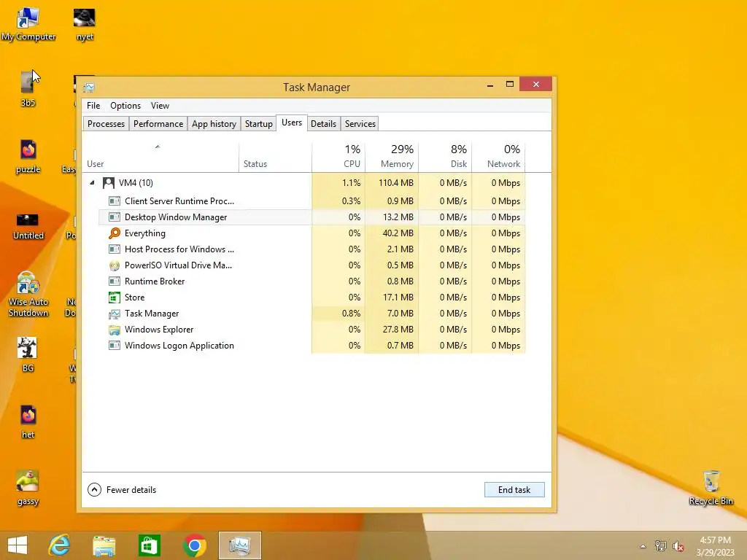Switch to the App history tab
Image resolution: width=747 pixels, height=560 pixels.
[214, 124]
